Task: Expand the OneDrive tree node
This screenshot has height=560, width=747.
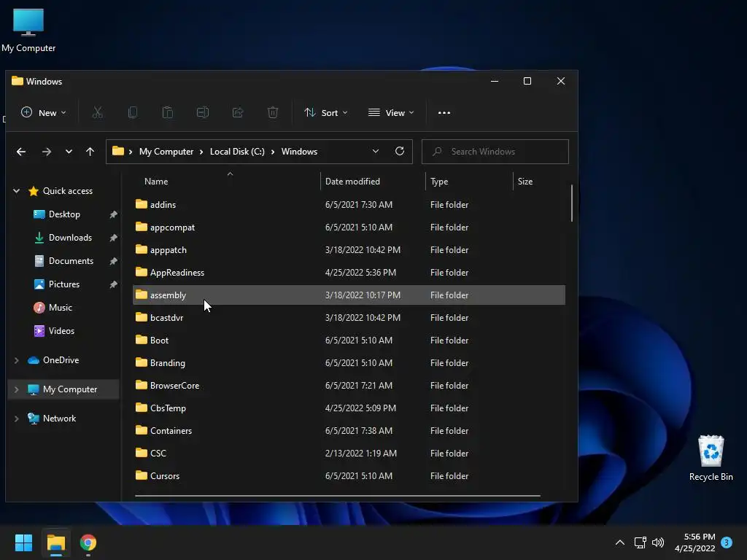Action: [16, 360]
